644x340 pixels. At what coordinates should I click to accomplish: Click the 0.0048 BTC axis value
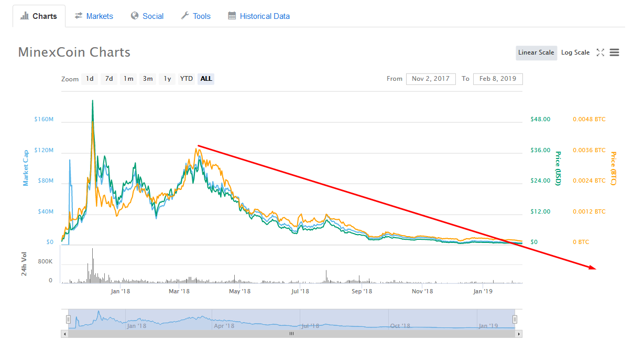pyautogui.click(x=589, y=119)
